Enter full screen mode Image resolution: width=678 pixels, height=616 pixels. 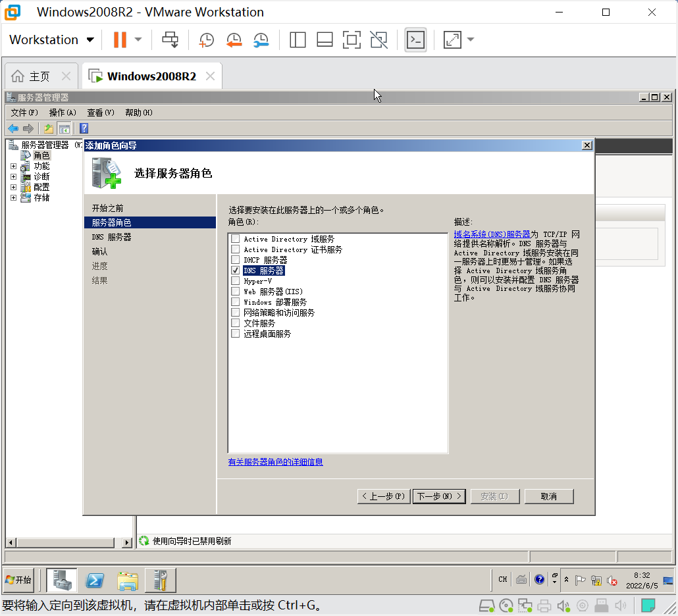[352, 39]
